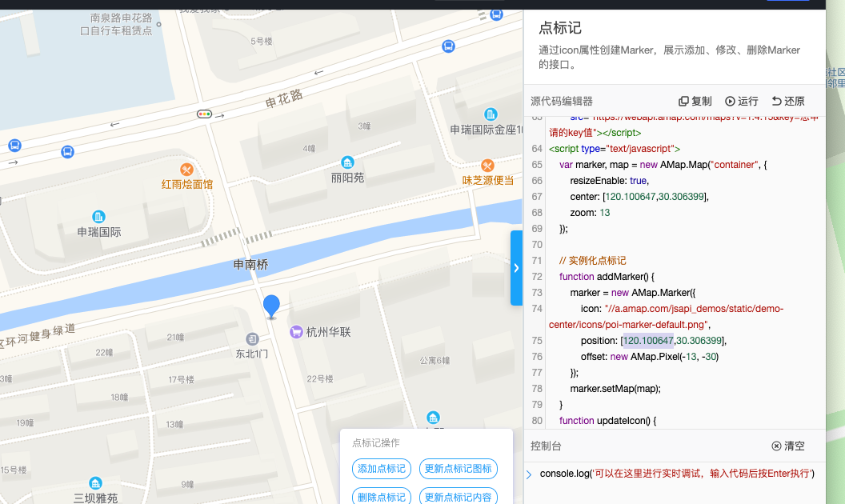Click the // 实例化点标记 comment line
The width and height of the screenshot is (845, 504).
(592, 261)
